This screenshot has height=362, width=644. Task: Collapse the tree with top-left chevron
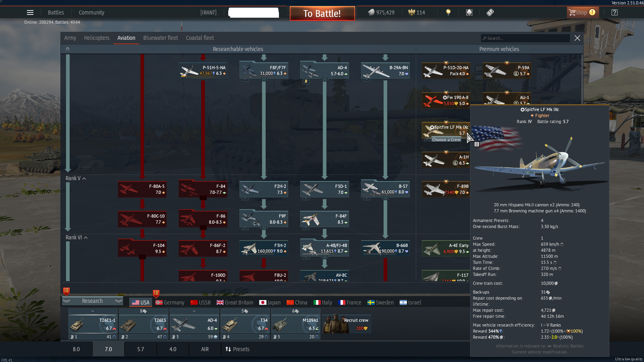pyautogui.click(x=68, y=49)
